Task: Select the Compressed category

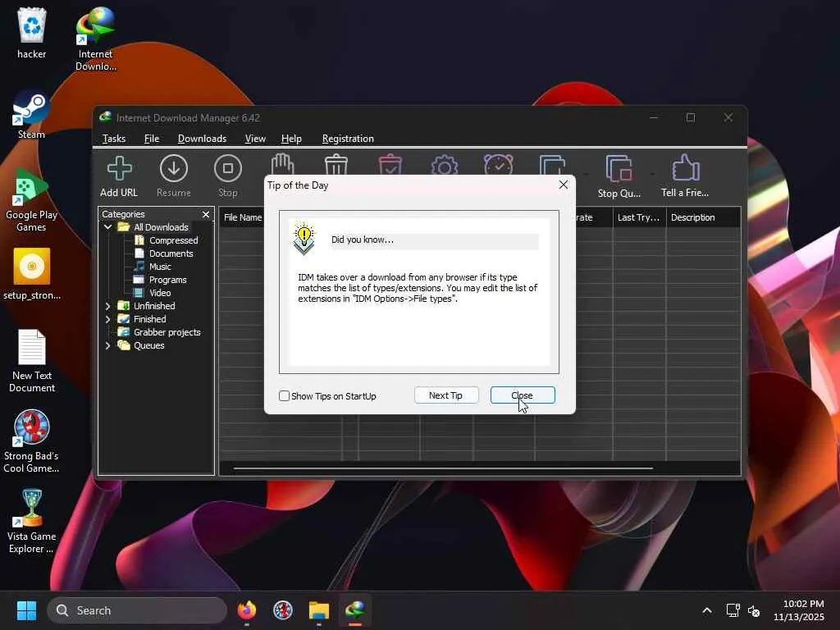Action: 174,240
